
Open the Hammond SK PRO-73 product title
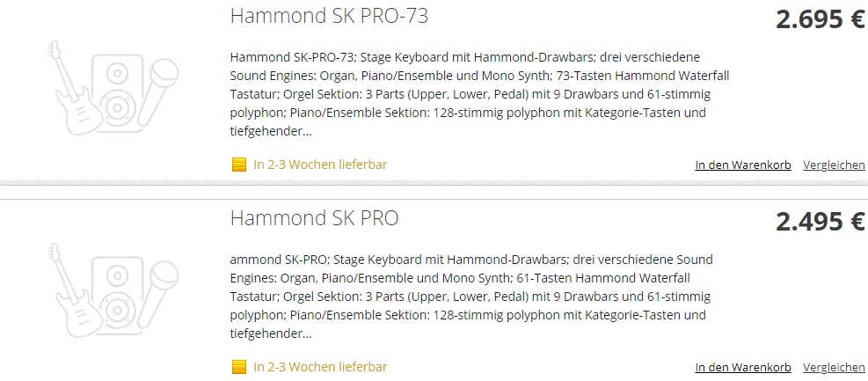tap(329, 16)
